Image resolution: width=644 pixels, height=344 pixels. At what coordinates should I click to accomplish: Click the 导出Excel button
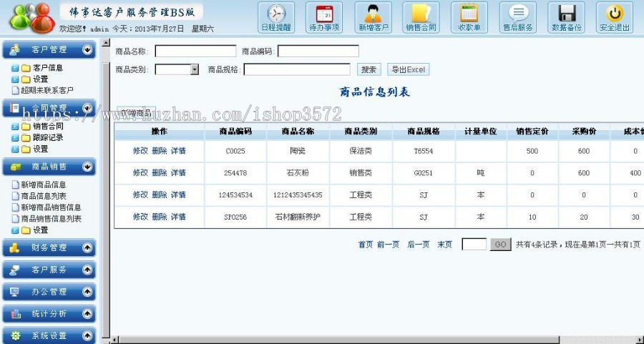coord(409,69)
